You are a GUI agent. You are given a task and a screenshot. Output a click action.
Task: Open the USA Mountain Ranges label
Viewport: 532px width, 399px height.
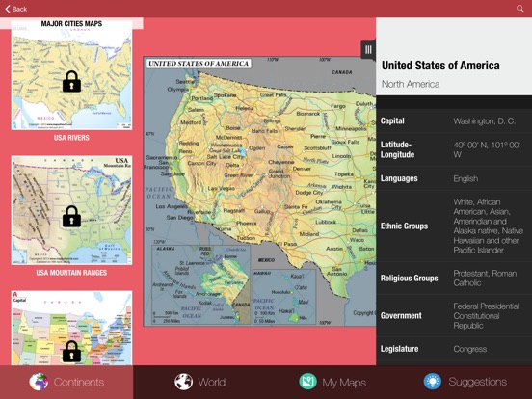click(x=71, y=273)
